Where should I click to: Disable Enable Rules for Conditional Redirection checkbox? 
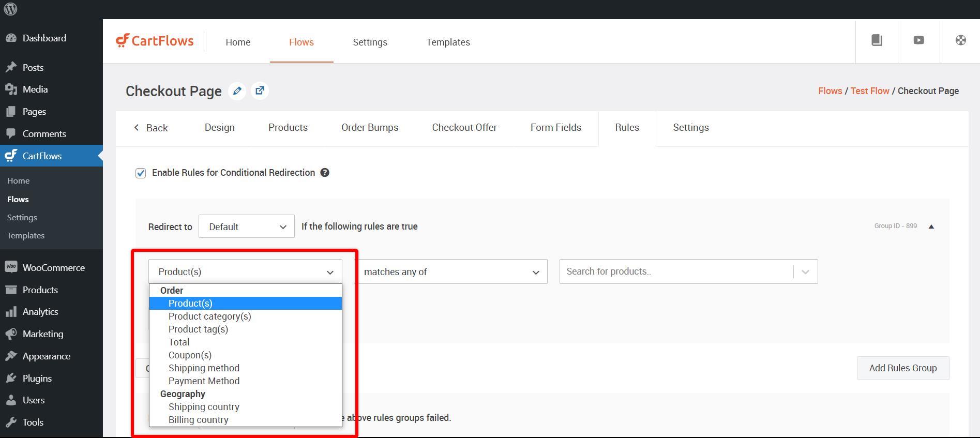coord(141,173)
